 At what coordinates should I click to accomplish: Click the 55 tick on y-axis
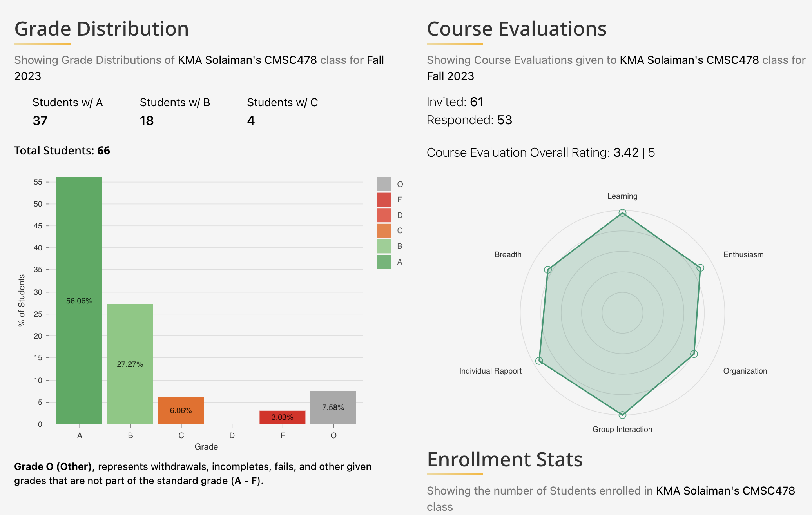[38, 182]
